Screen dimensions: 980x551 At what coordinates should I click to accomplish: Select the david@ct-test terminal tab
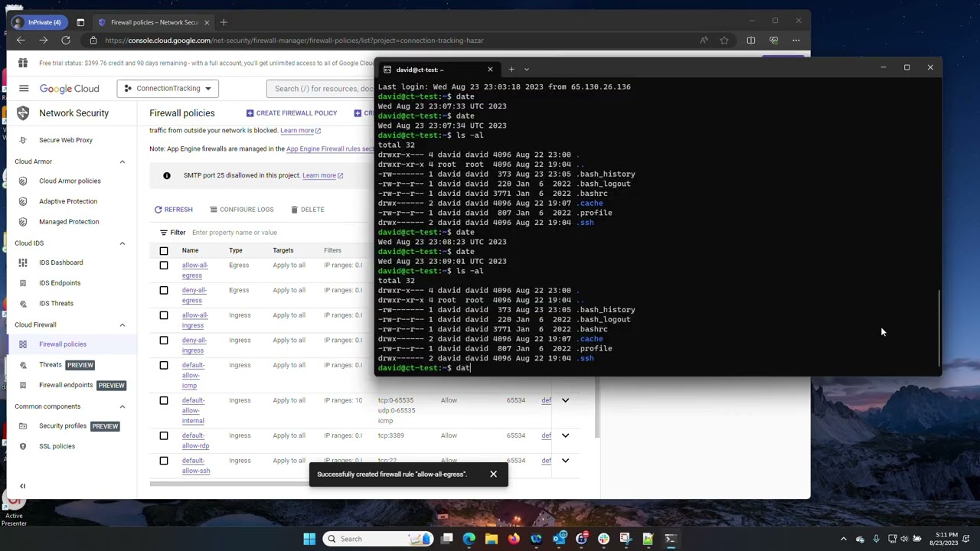click(439, 70)
